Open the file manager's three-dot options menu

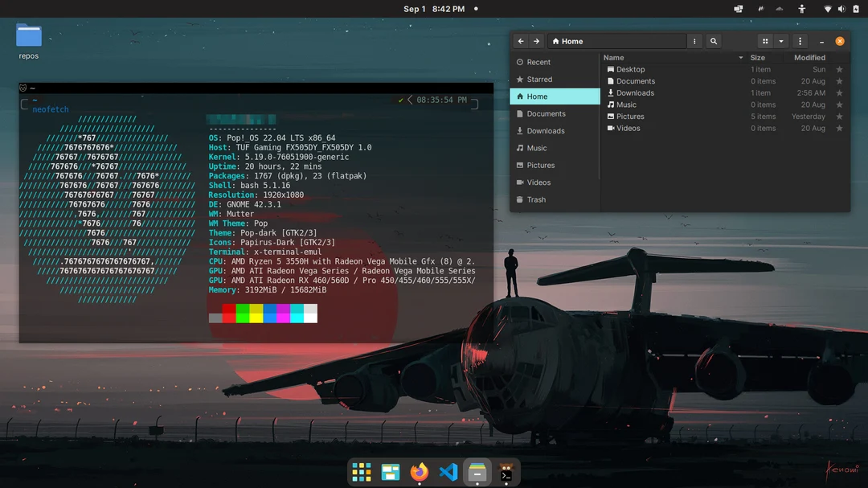800,41
